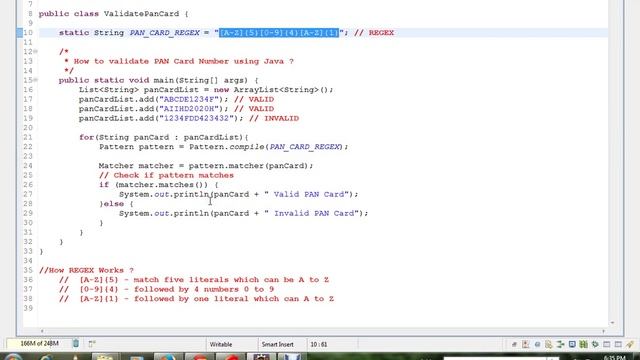Click Pattern.compile call on line 22
This screenshot has width=640, height=360.
pos(268,147)
